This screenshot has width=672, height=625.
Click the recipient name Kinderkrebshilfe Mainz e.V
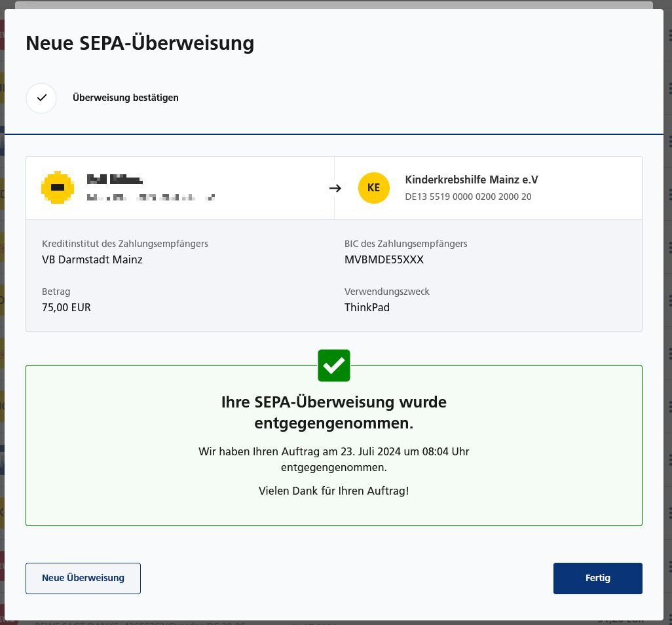click(471, 180)
